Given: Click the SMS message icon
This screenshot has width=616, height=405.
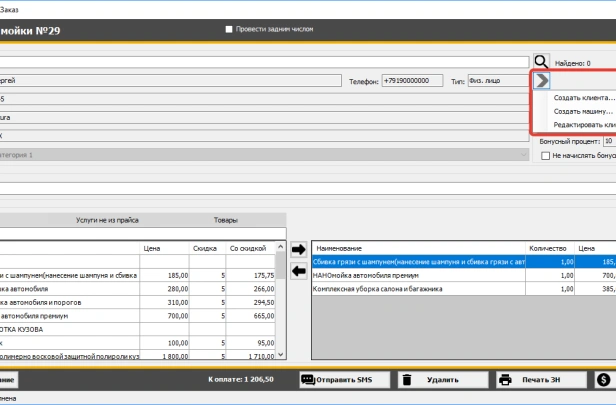Looking at the screenshot, I should [x=308, y=380].
